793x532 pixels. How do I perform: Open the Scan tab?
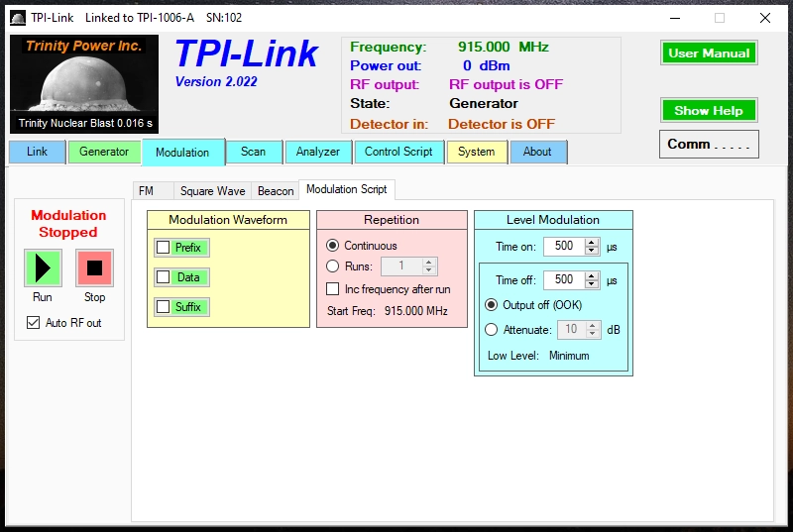[x=254, y=152]
